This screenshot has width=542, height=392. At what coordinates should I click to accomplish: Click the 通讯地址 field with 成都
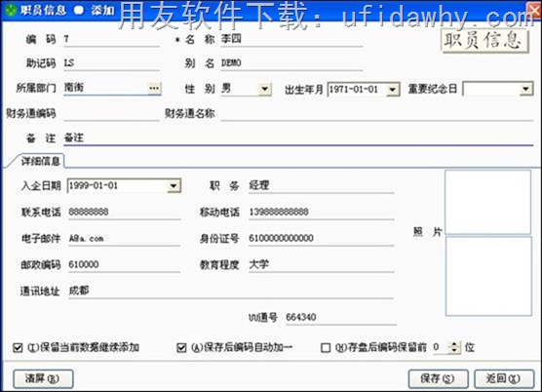click(x=231, y=291)
